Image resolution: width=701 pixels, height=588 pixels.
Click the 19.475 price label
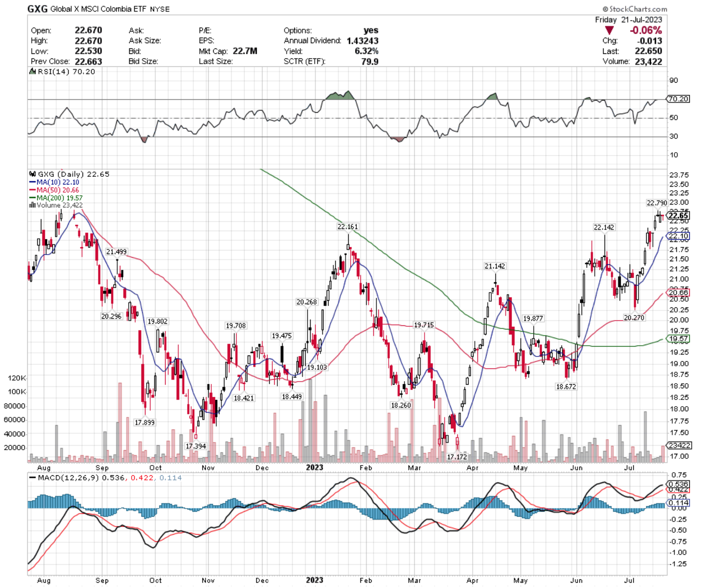(x=281, y=336)
